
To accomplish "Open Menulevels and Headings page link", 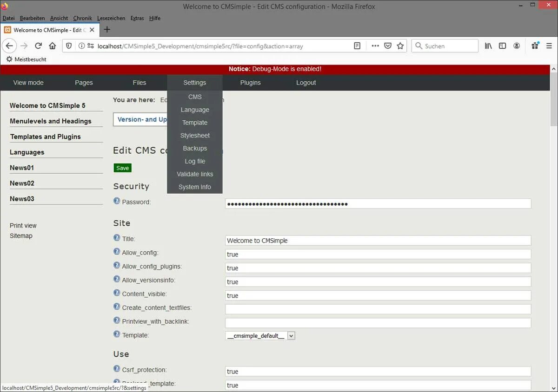I will (51, 121).
